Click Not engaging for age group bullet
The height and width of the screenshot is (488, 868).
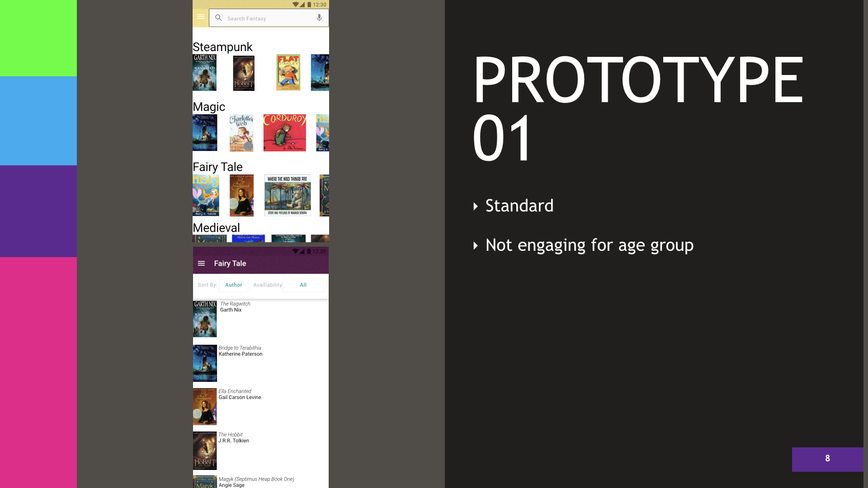click(x=590, y=245)
